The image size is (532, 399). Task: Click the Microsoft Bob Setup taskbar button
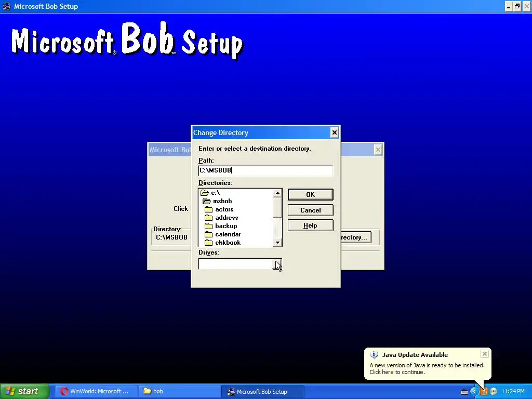262,391
